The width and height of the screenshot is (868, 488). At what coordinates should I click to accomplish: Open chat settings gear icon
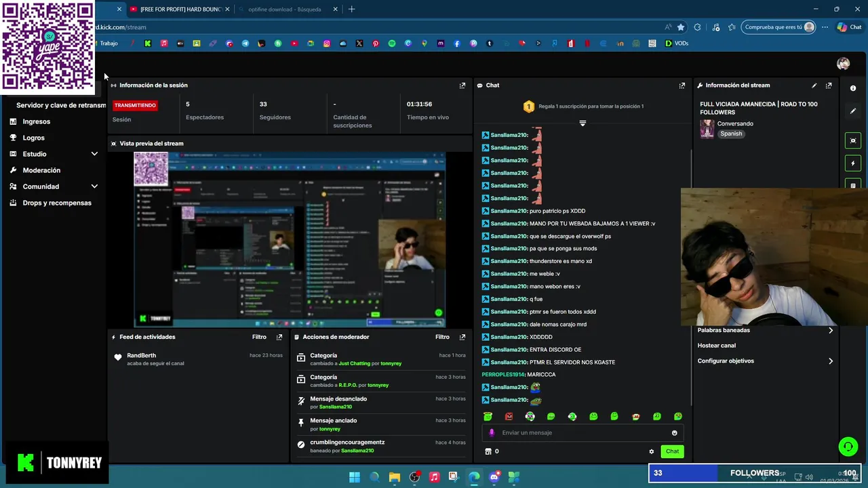[x=652, y=451]
